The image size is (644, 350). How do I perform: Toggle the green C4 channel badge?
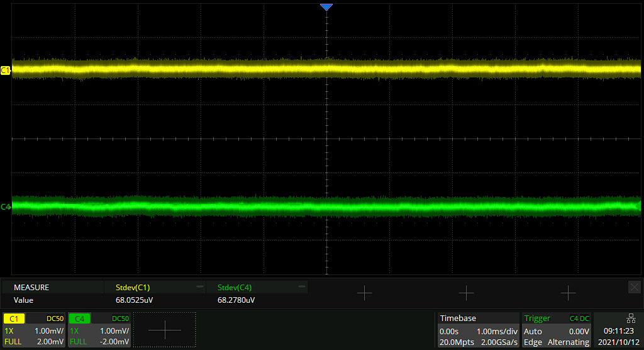[x=80, y=319]
